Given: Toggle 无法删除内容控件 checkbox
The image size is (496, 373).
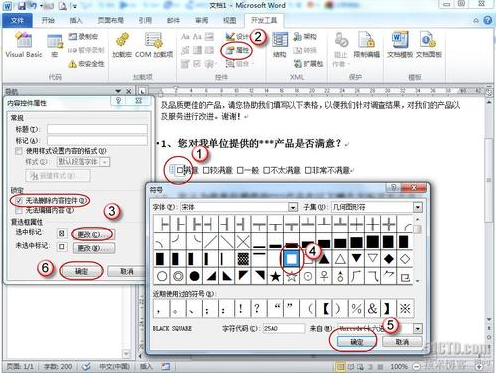Looking at the screenshot, I should pyautogui.click(x=19, y=201).
